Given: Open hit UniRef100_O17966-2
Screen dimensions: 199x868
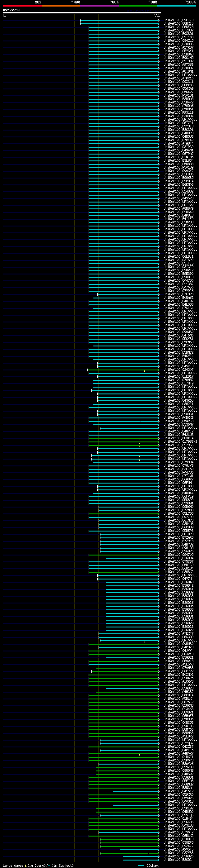Looking at the screenshot, I should [181, 441].
